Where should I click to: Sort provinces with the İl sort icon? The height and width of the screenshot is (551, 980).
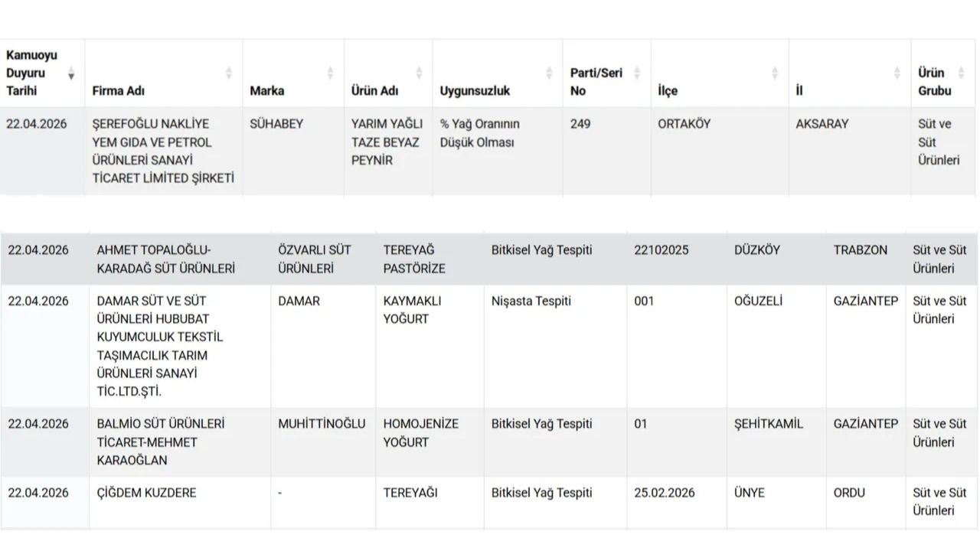(897, 73)
